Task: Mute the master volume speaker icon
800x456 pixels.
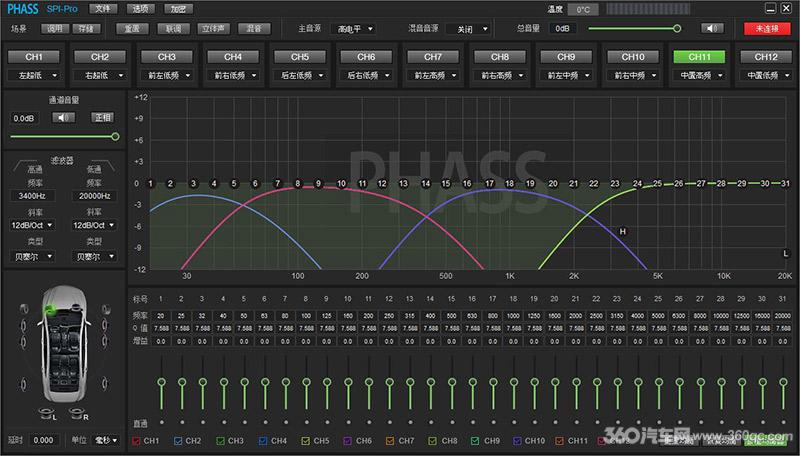Action: 712,29
